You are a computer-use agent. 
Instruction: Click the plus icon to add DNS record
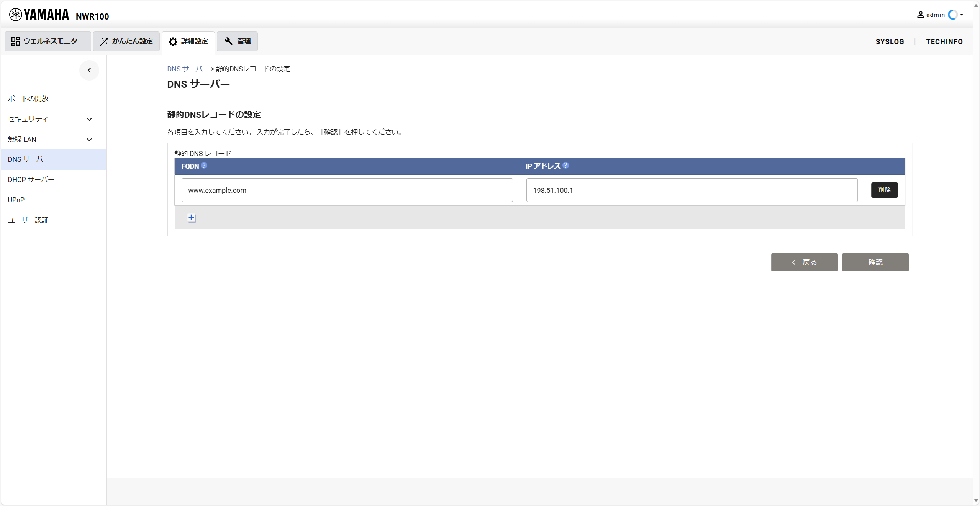(x=192, y=218)
